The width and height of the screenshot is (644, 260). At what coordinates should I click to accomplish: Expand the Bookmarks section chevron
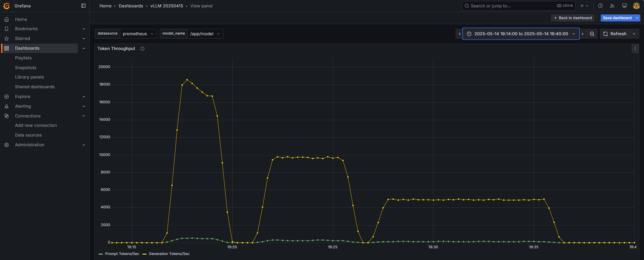coord(84,29)
